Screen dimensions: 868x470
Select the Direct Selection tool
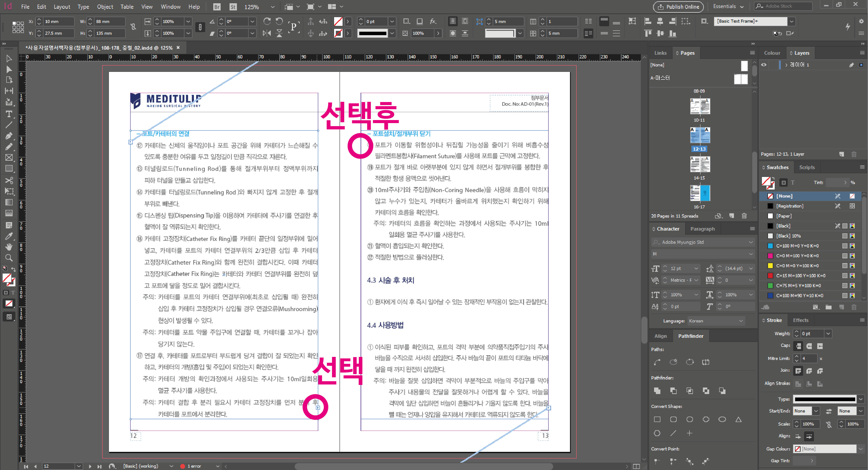9,69
